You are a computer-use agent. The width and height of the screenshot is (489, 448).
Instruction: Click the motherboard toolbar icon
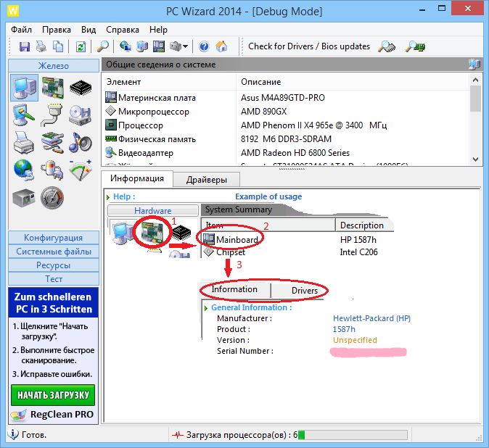pyautogui.click(x=158, y=46)
